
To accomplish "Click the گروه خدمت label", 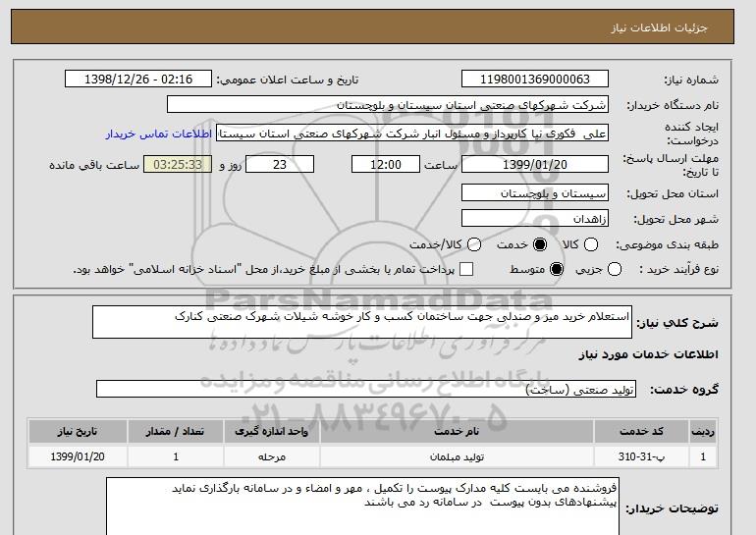I will [684, 390].
